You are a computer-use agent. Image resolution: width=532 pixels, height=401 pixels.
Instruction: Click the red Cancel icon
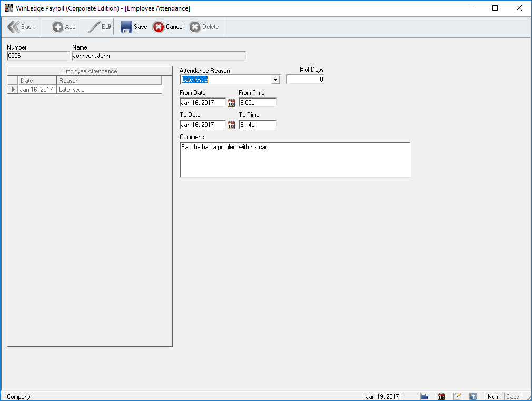(x=159, y=27)
